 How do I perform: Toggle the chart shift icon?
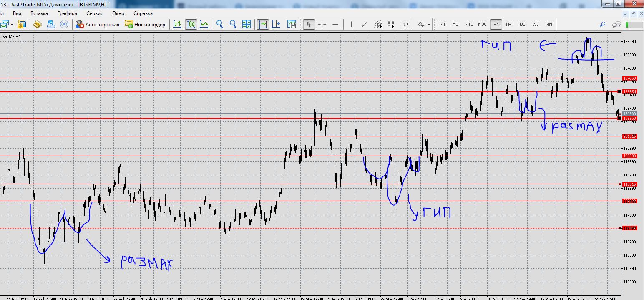pos(276,24)
